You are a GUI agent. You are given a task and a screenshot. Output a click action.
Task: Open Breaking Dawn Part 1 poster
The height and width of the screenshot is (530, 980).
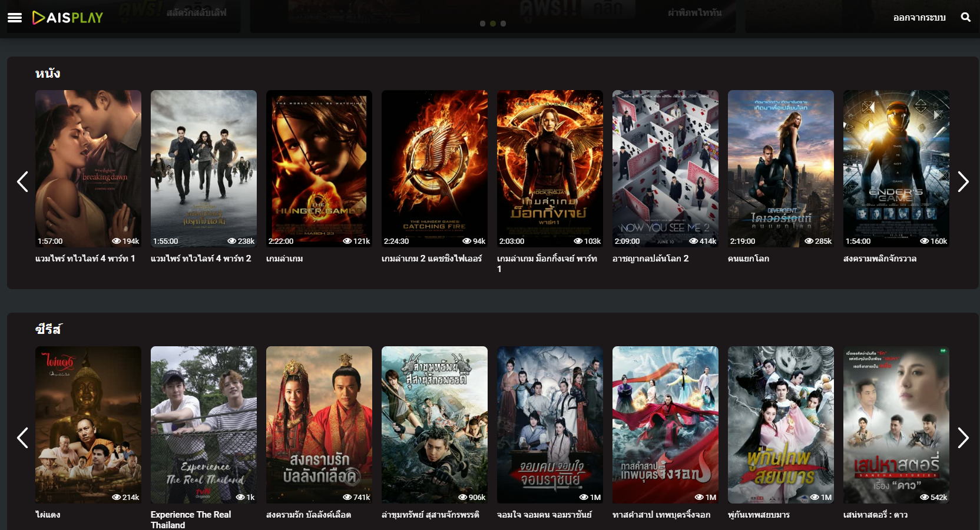[88, 168]
